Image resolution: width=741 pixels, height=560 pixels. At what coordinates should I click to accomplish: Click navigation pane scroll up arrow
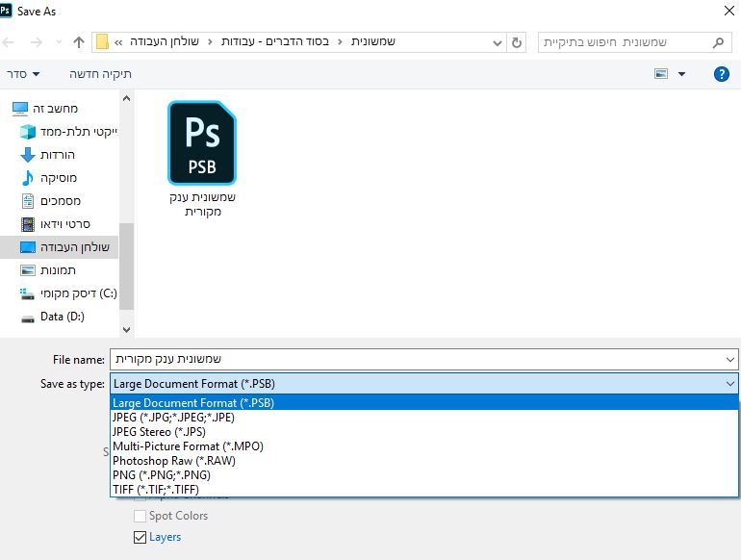[x=126, y=99]
